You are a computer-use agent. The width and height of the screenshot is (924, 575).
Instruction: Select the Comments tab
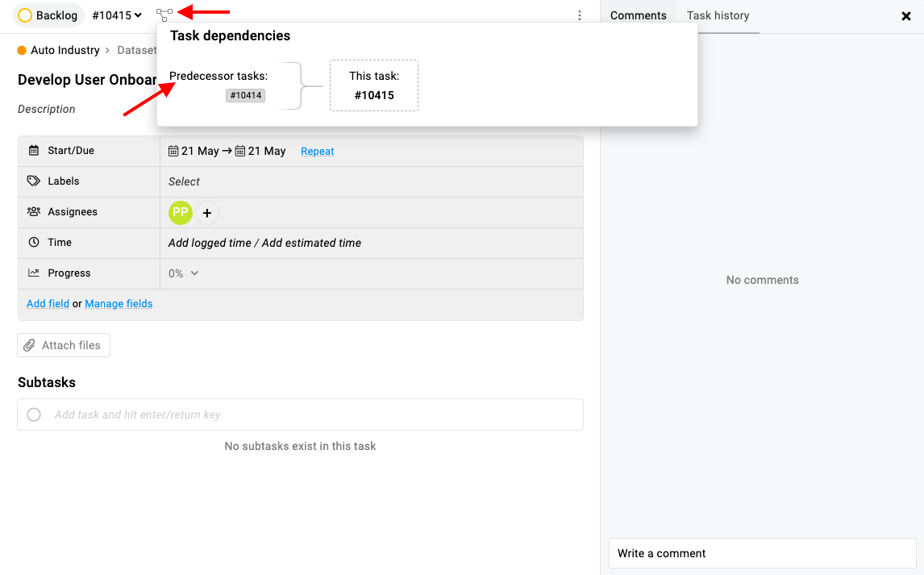pyautogui.click(x=639, y=15)
